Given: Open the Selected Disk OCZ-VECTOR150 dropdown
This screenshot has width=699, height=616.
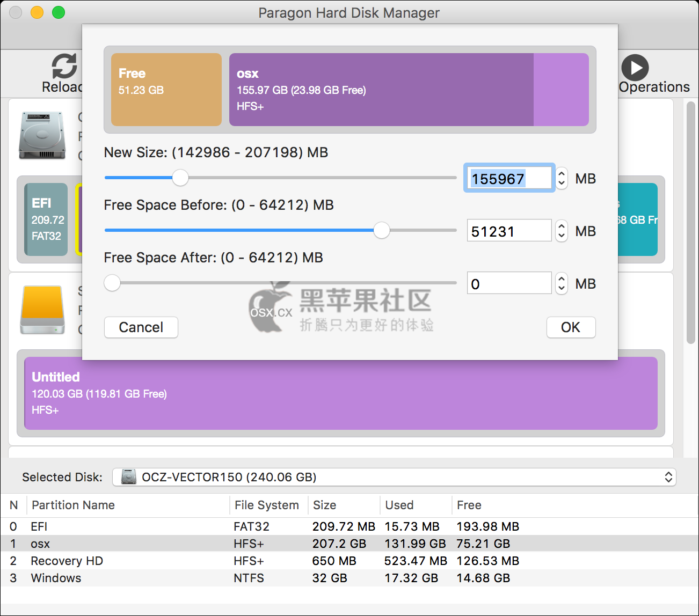Looking at the screenshot, I should point(394,477).
